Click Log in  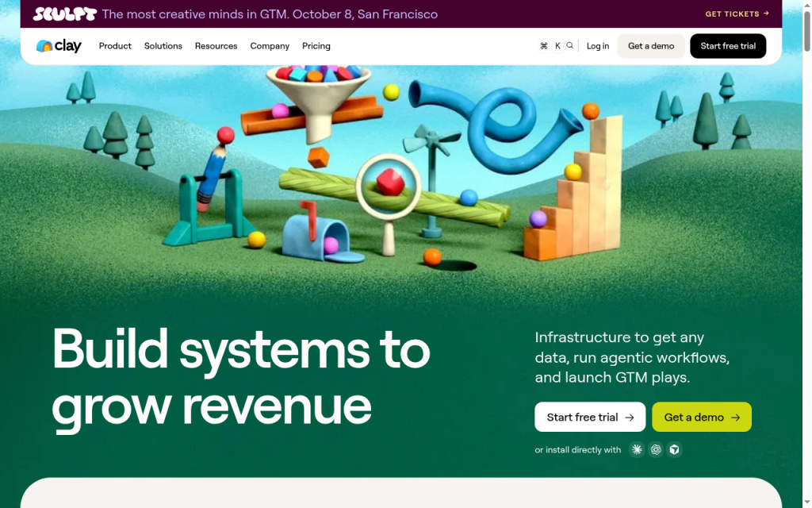(598, 46)
